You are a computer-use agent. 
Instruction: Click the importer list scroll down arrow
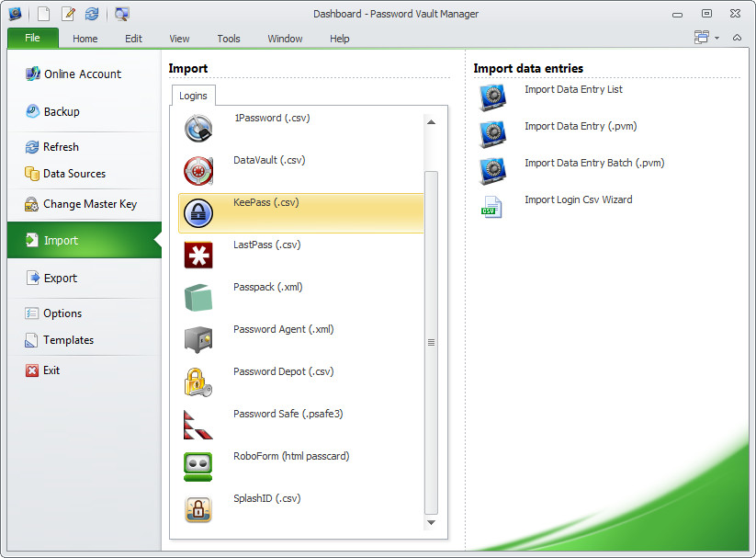[x=431, y=522]
